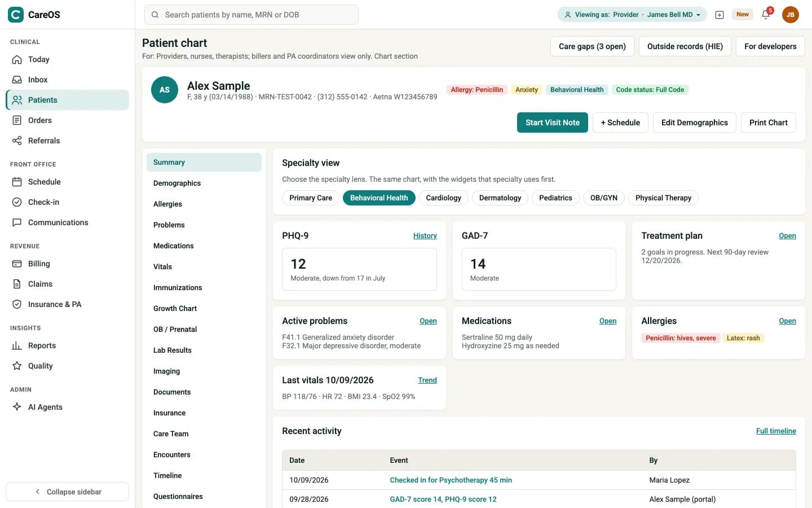The image size is (812, 508).
Task: Open the Allergies chart section
Action: pyautogui.click(x=204, y=204)
